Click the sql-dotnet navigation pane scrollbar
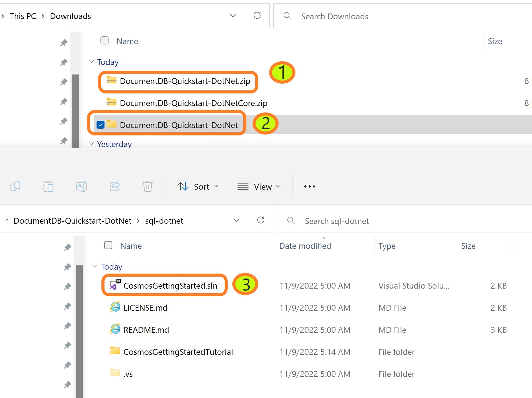This screenshot has width=532, height=398. coord(79,332)
